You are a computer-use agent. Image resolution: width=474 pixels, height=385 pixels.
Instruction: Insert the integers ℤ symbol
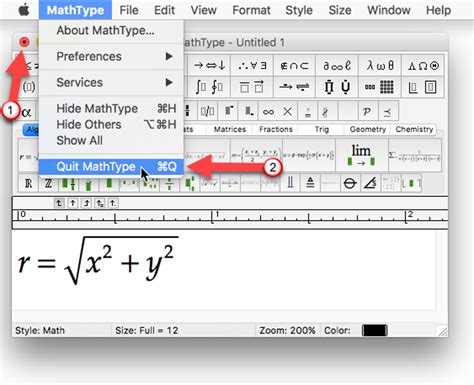pos(48,183)
